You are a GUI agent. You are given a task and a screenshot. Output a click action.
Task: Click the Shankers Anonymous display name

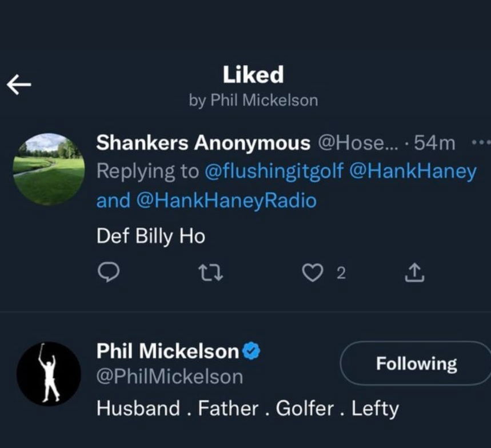pos(203,143)
